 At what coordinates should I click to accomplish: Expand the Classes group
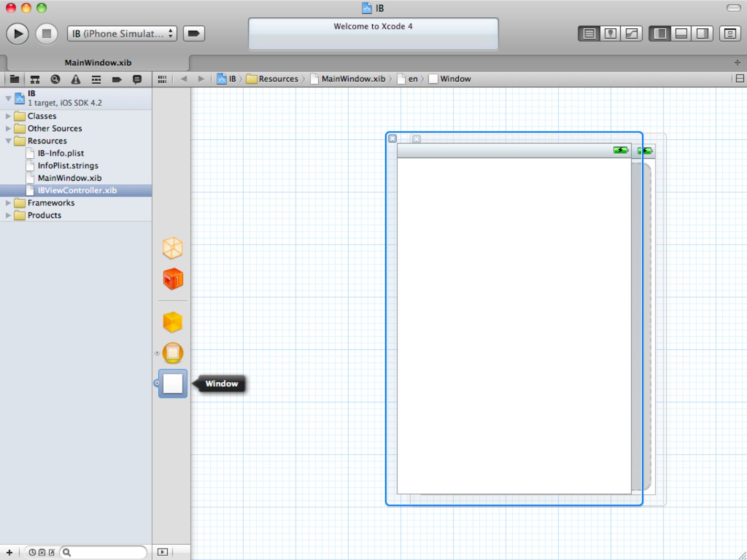(8, 116)
